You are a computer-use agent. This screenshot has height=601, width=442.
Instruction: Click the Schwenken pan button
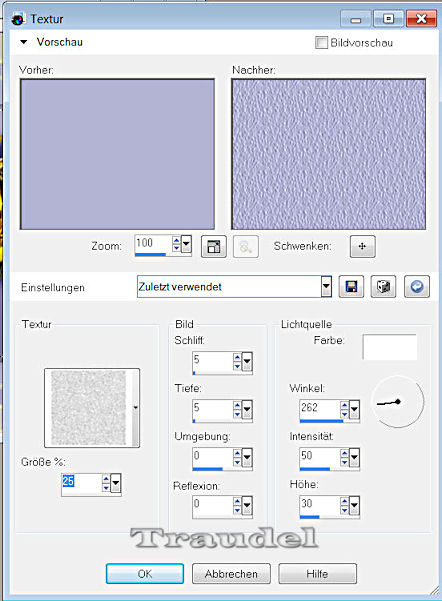pyautogui.click(x=363, y=246)
